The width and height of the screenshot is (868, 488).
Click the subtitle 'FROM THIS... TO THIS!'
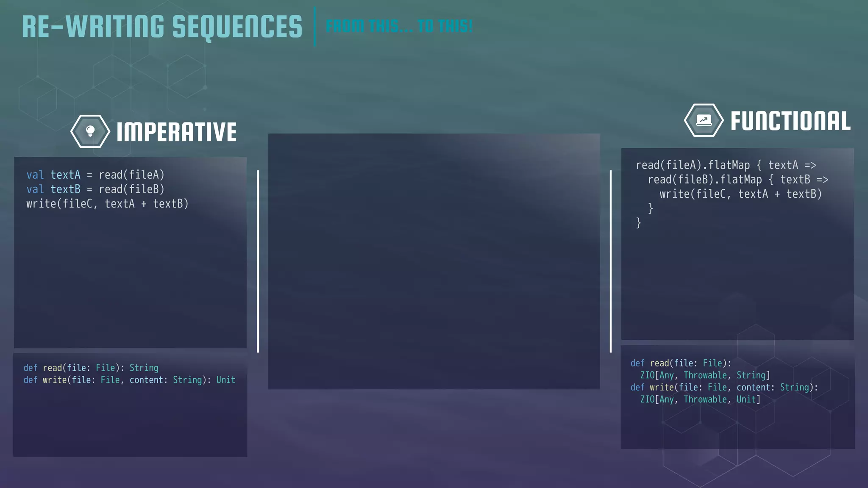[399, 26]
